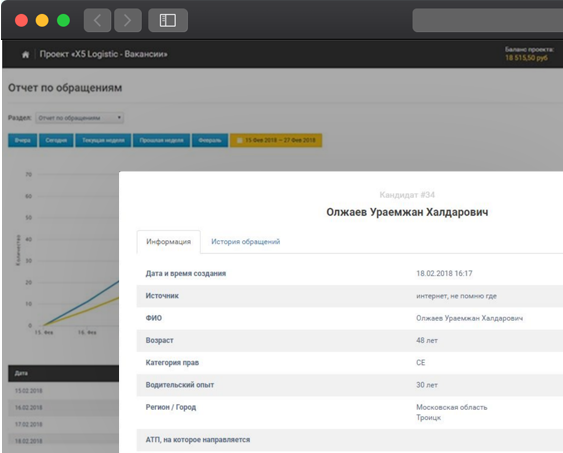This screenshot has height=453, width=563.
Task: Click the Дата column header
Action: (21, 373)
